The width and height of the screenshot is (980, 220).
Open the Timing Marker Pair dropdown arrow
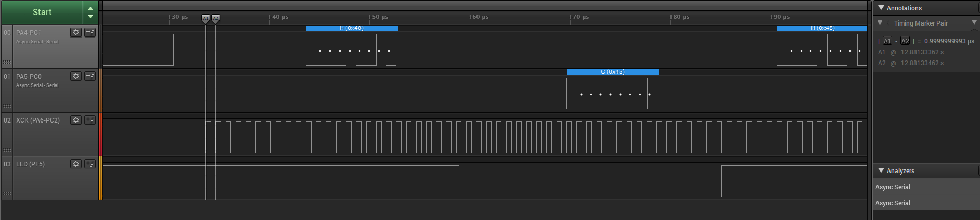point(974,23)
